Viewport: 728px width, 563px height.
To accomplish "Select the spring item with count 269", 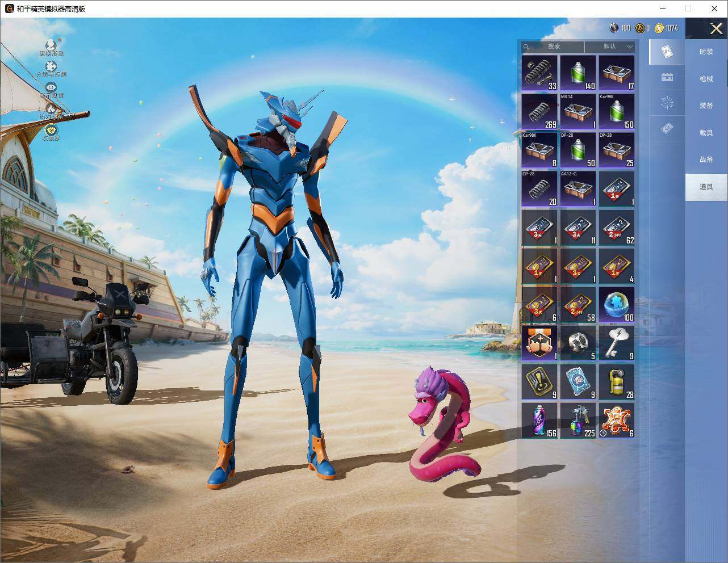I will coord(539,111).
